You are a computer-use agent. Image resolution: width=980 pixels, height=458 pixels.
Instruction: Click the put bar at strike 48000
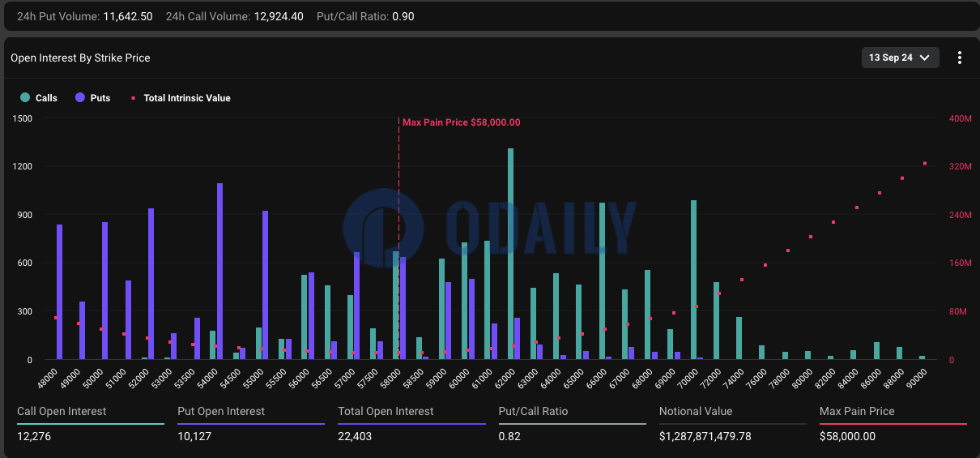59,292
